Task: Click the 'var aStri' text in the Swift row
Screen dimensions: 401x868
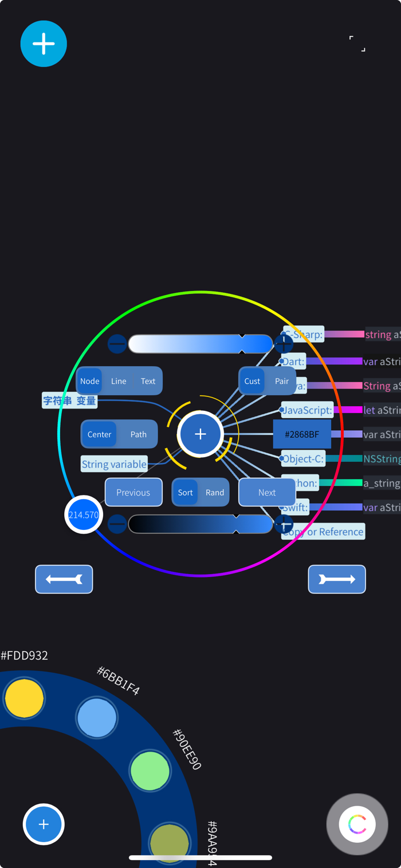Action: point(382,507)
